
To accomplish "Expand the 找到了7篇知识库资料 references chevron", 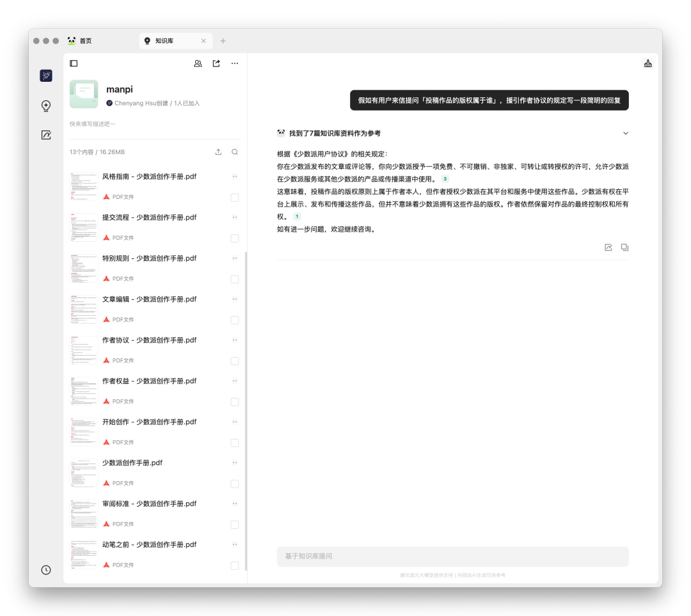I will click(625, 133).
